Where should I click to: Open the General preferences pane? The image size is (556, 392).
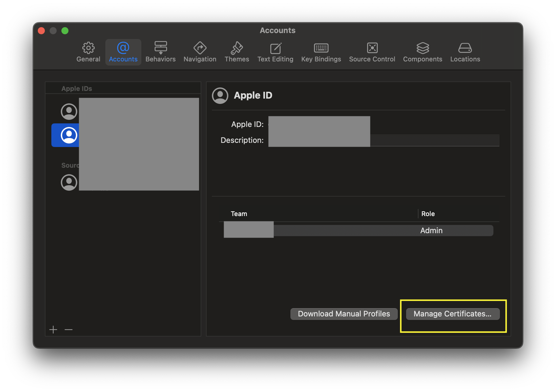pyautogui.click(x=88, y=52)
